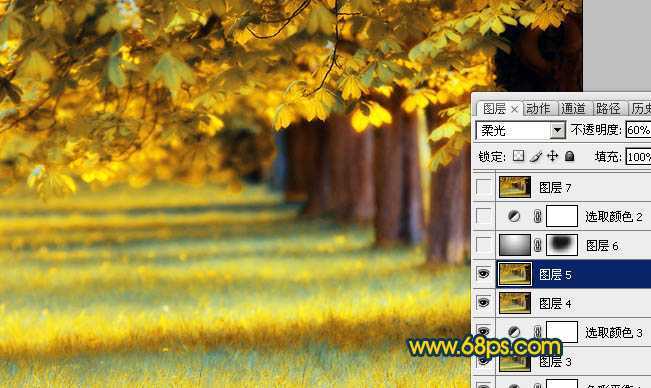Hide layer 图层 5 via eye icon

(483, 274)
